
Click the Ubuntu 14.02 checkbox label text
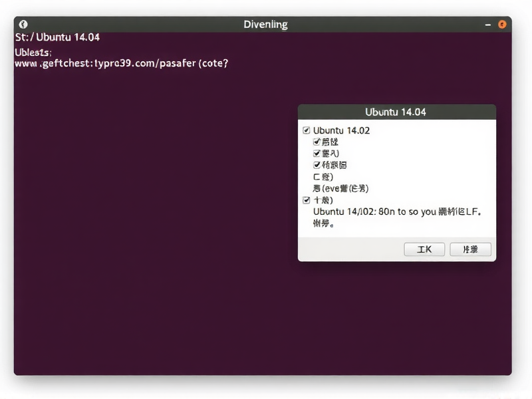click(342, 130)
